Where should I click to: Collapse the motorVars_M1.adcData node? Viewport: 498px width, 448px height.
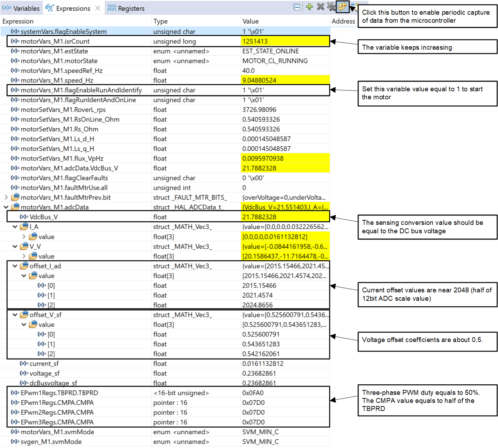point(6,207)
